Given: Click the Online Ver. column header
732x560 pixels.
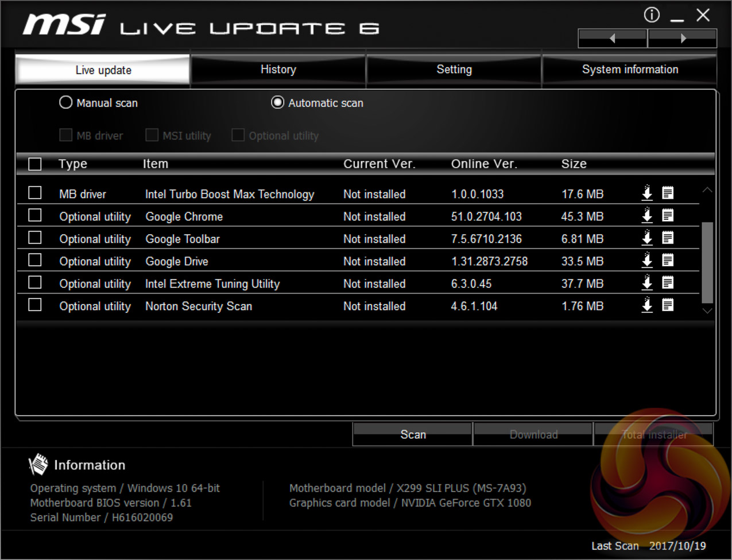Looking at the screenshot, I should pyautogui.click(x=484, y=164).
